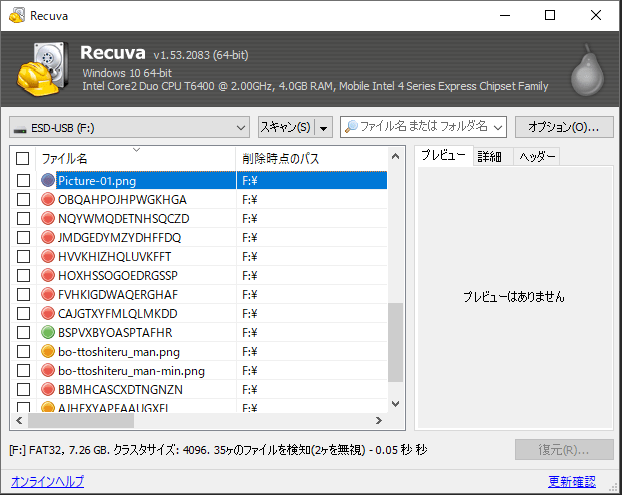The image size is (622, 495).
Task: Switch to the ヘッダー tab
Action: click(537, 157)
